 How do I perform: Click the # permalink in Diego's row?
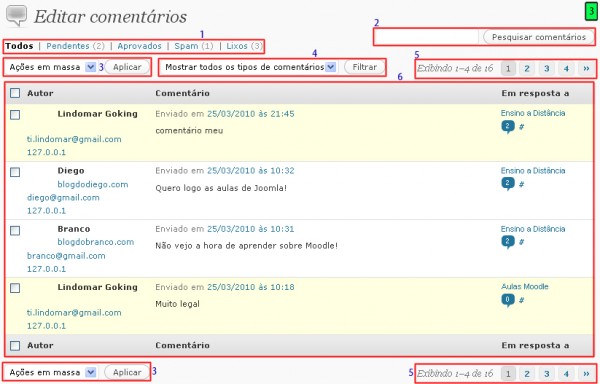pyautogui.click(x=521, y=184)
